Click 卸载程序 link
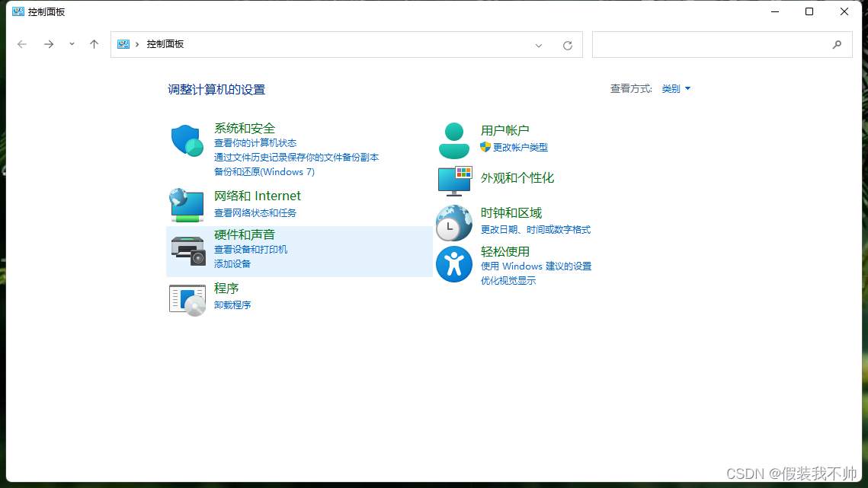Viewport: 868px width, 488px height. point(232,305)
